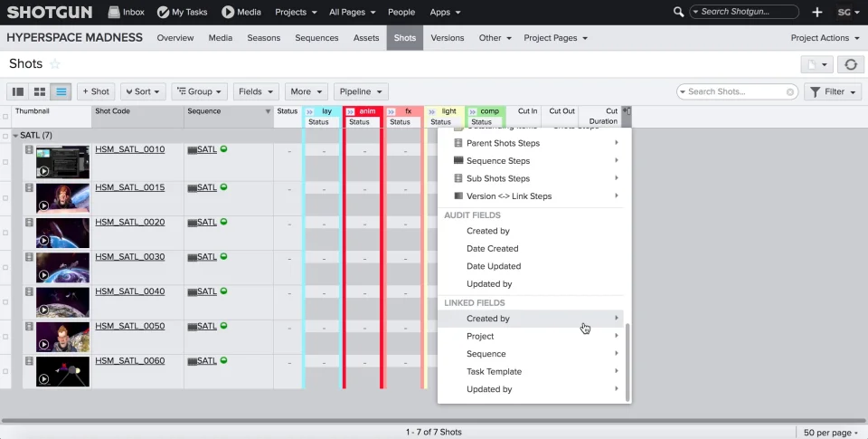Image resolution: width=868 pixels, height=439 pixels.
Task: Switch to the Versions tab
Action: [x=448, y=38]
